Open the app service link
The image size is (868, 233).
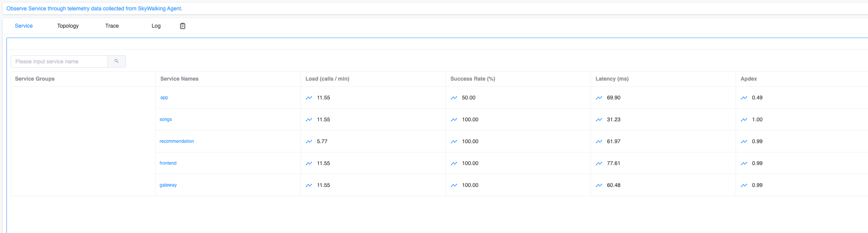point(164,97)
